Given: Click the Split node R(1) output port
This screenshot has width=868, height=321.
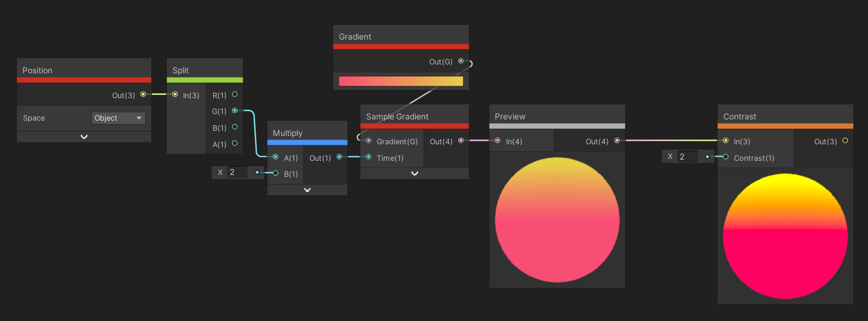Looking at the screenshot, I should [235, 95].
